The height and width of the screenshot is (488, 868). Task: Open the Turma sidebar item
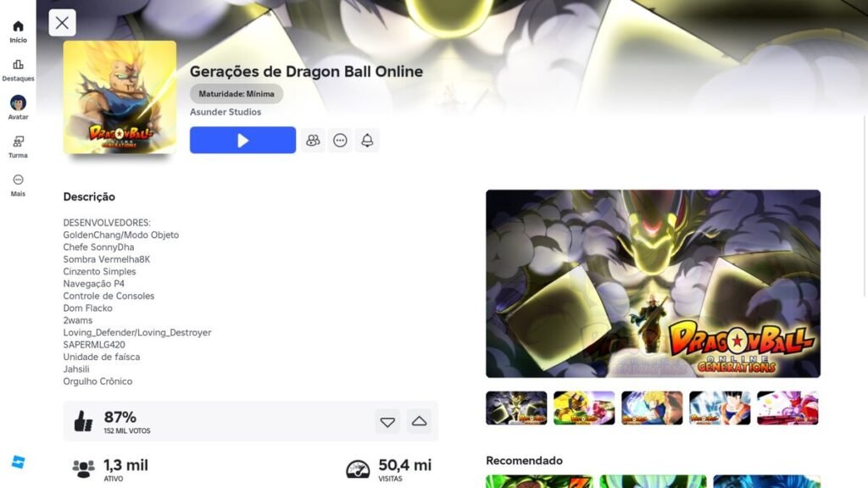pyautogui.click(x=18, y=147)
